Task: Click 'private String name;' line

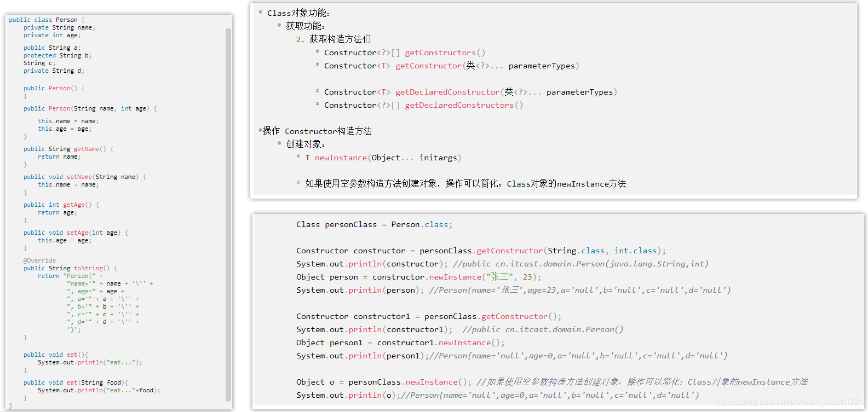Action: click(x=59, y=27)
